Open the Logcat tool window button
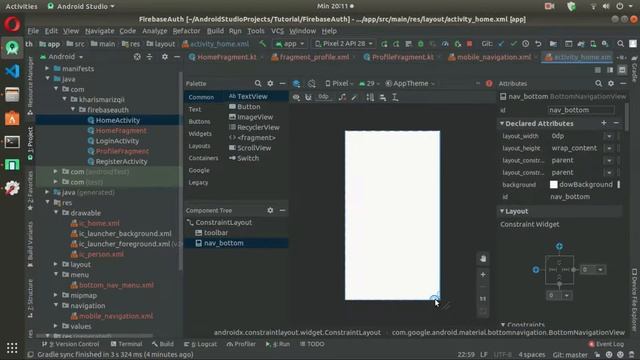Screen dimensions: 640x360 pos(200,344)
